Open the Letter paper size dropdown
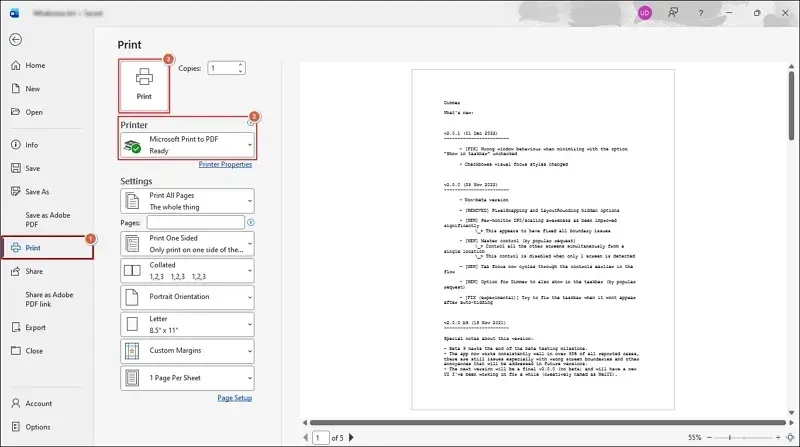This screenshot has height=447, width=800. tap(187, 324)
